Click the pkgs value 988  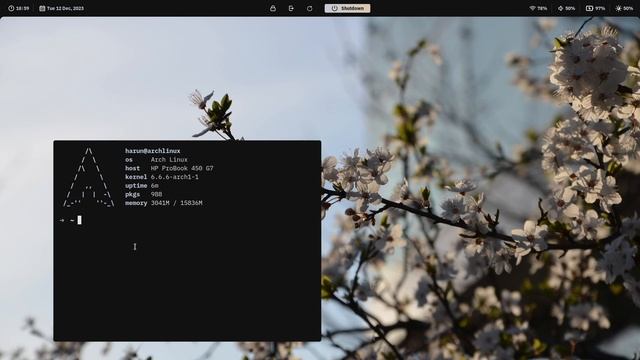(156, 194)
